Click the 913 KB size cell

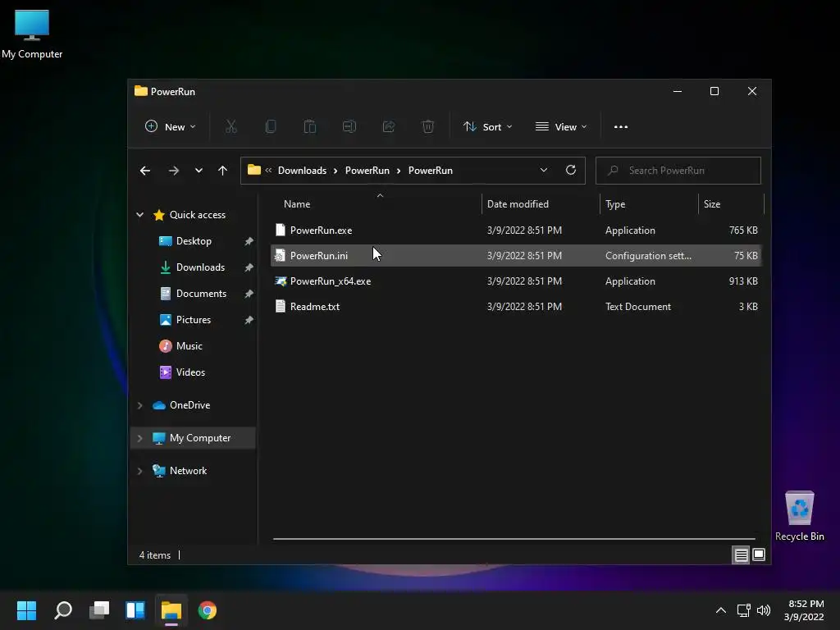point(743,281)
